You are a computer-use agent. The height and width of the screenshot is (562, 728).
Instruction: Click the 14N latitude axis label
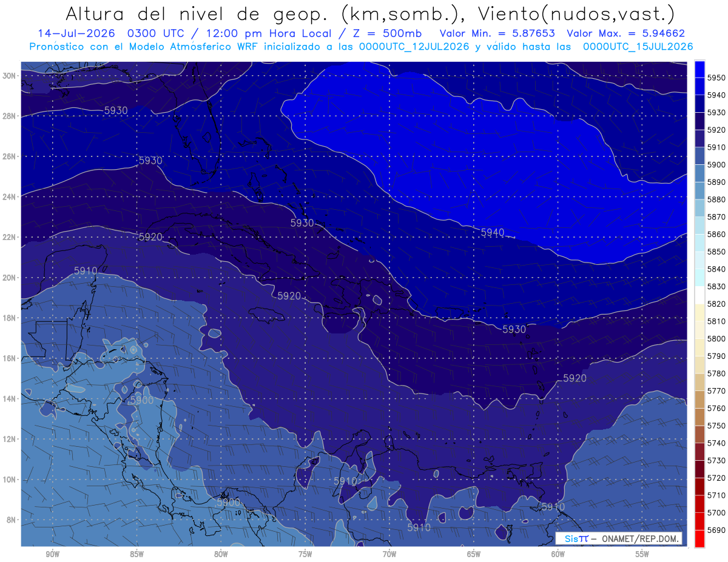pyautogui.click(x=8, y=399)
